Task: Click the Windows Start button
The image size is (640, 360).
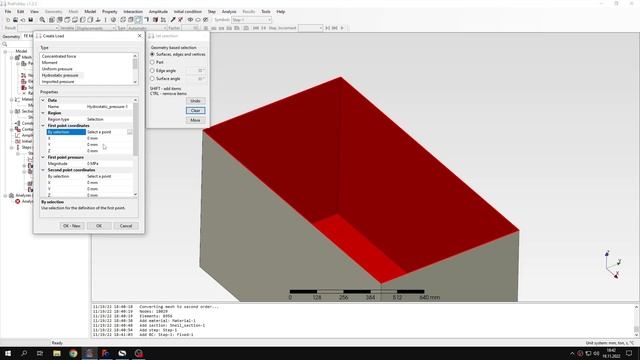Action: point(8,353)
